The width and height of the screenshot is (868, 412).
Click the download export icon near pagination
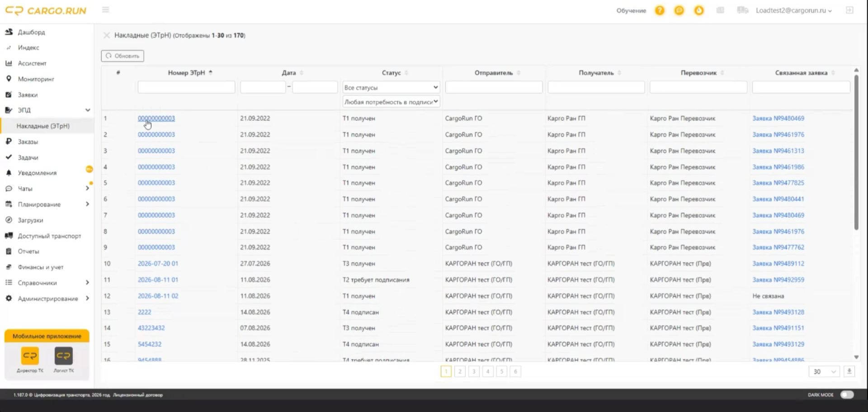pos(849,371)
